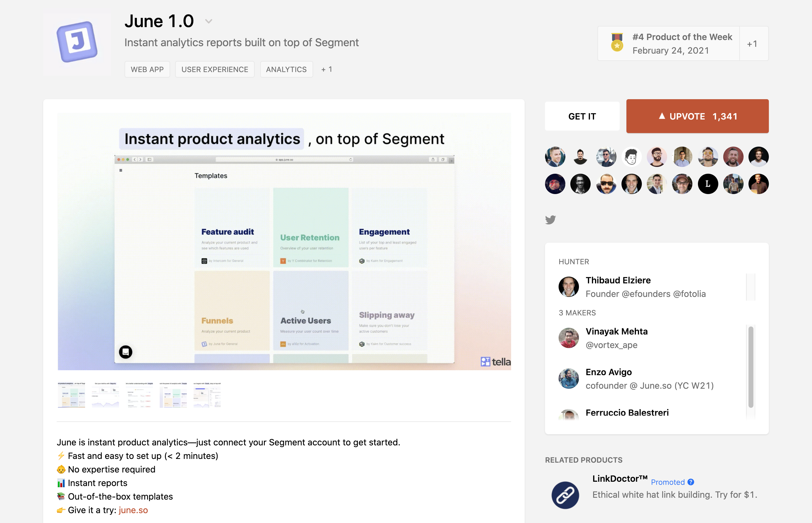
Task: Open the upvoter avatar with sunglasses and beard
Action: pos(606,184)
